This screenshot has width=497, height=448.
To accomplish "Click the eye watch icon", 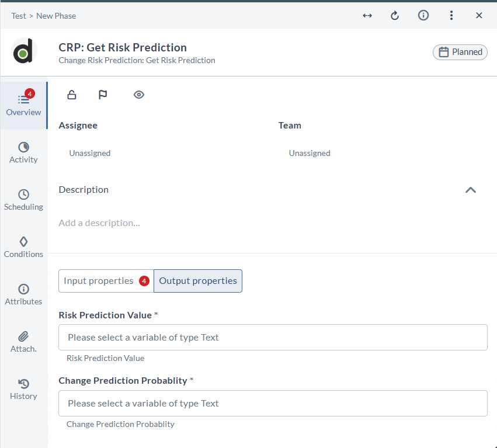I will [x=139, y=94].
